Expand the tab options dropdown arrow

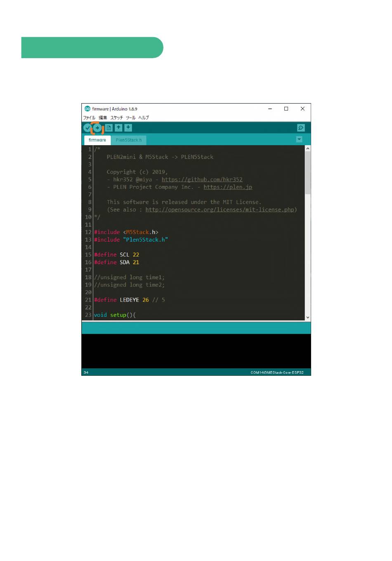coord(299,139)
